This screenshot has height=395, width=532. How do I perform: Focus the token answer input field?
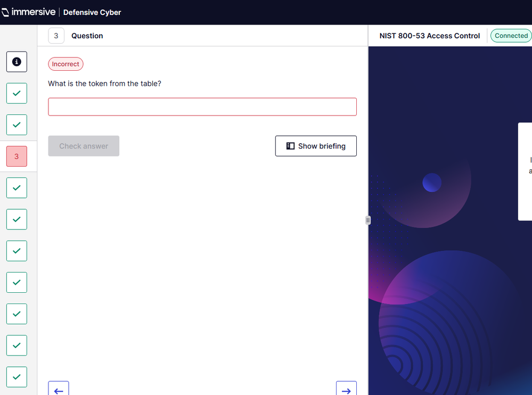coord(202,106)
